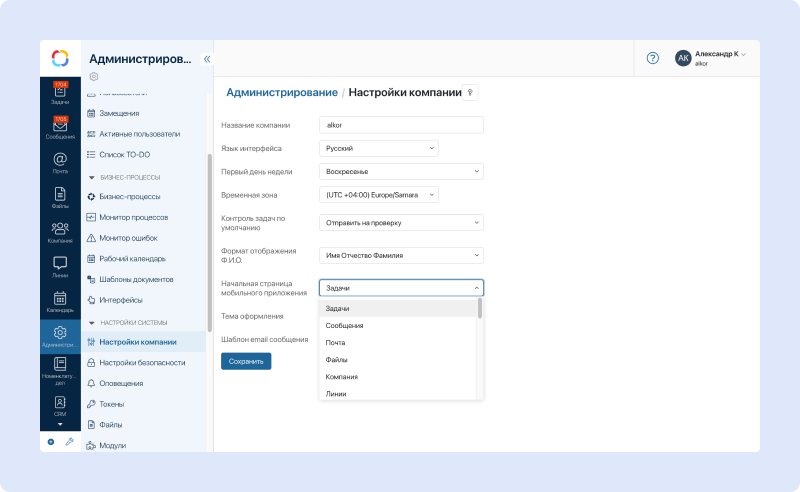Select Настройки компании menu item
Viewport: 800px width, 492px height.
[x=143, y=342]
